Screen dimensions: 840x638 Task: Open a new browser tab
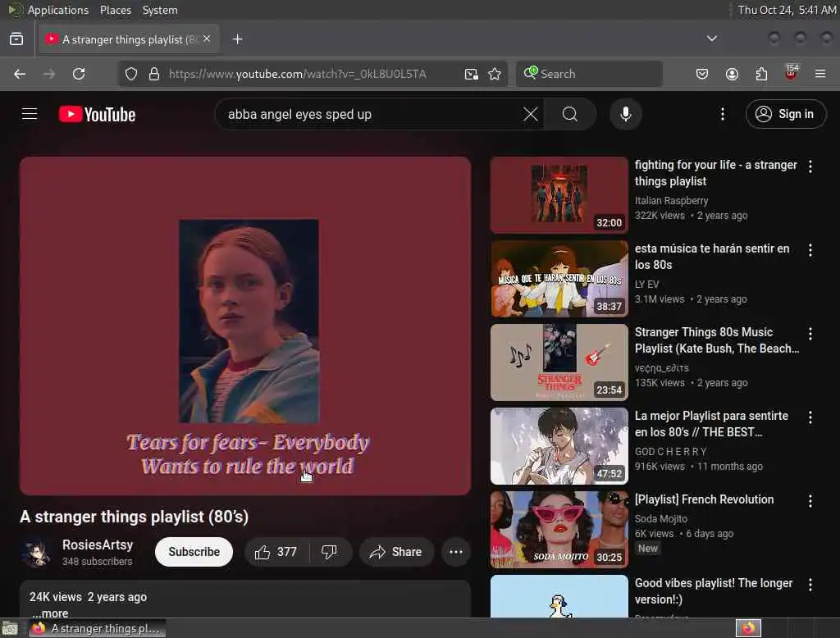click(238, 39)
